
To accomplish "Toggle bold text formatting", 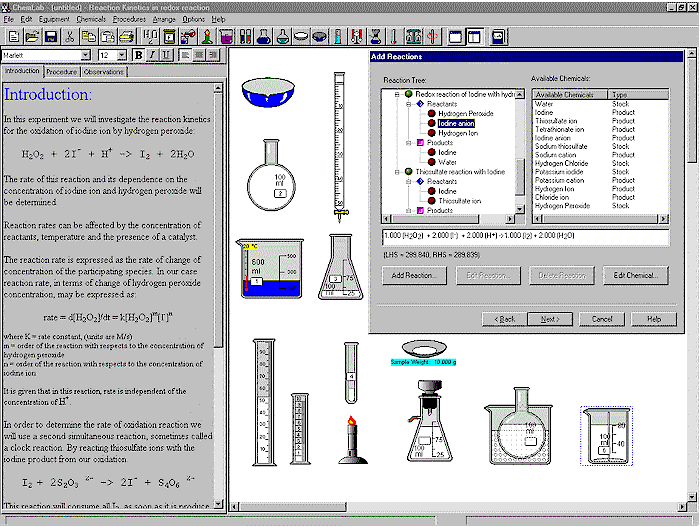I will coord(138,55).
